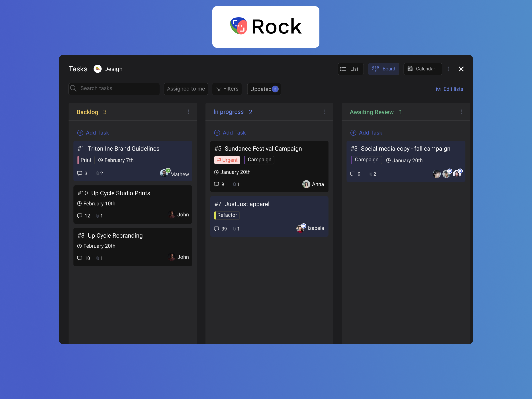Click the attachment icon on Up Cycle Rebranding
The image size is (532, 399).
98,258
